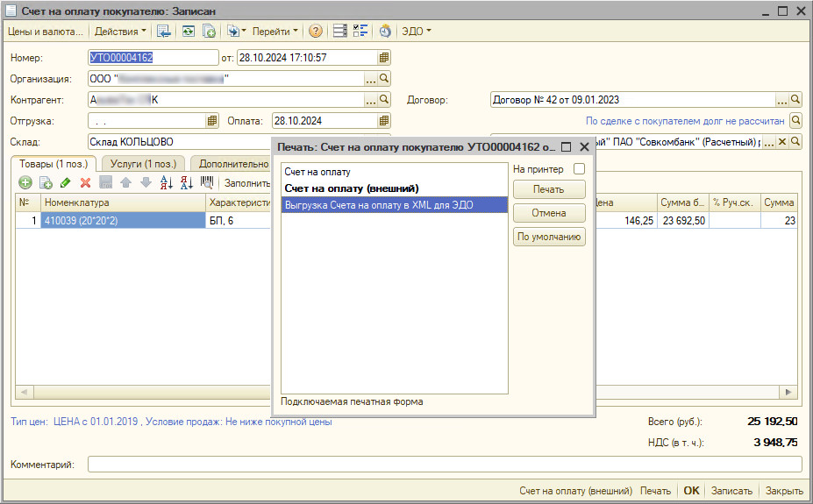This screenshot has width=813, height=504.
Task: Switch to Товары (1 поз.) tab
Action: pyautogui.click(x=53, y=164)
